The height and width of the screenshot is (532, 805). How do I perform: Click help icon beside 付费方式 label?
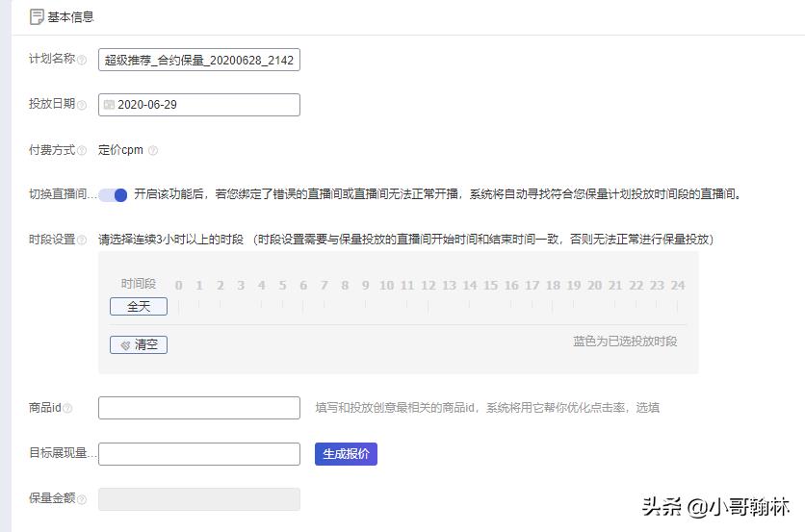[x=82, y=150]
